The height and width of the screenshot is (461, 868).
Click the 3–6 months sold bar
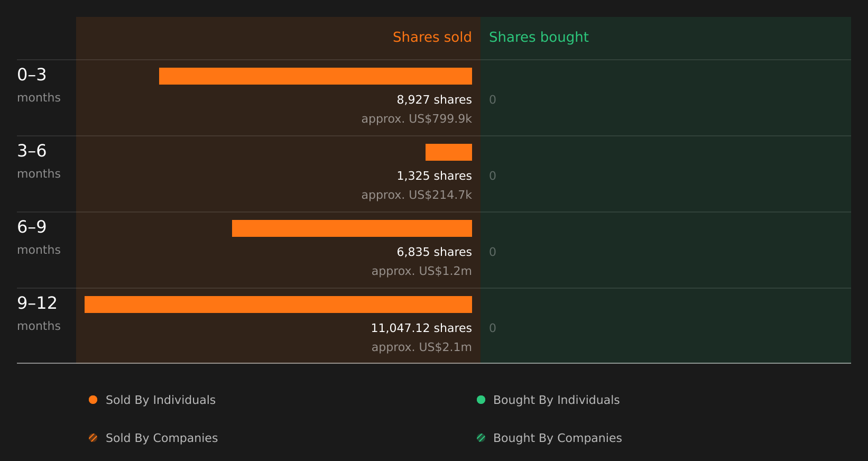tap(449, 152)
